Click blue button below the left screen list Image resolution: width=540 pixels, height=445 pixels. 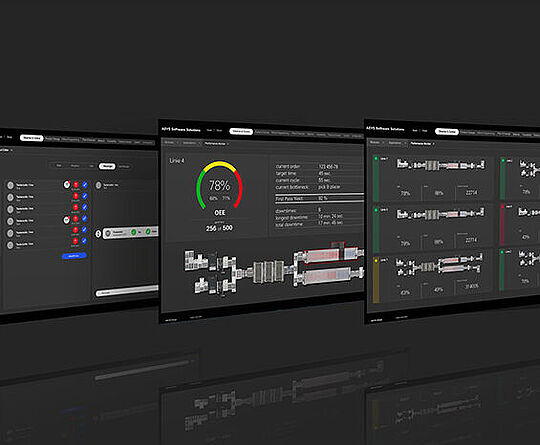74,256
